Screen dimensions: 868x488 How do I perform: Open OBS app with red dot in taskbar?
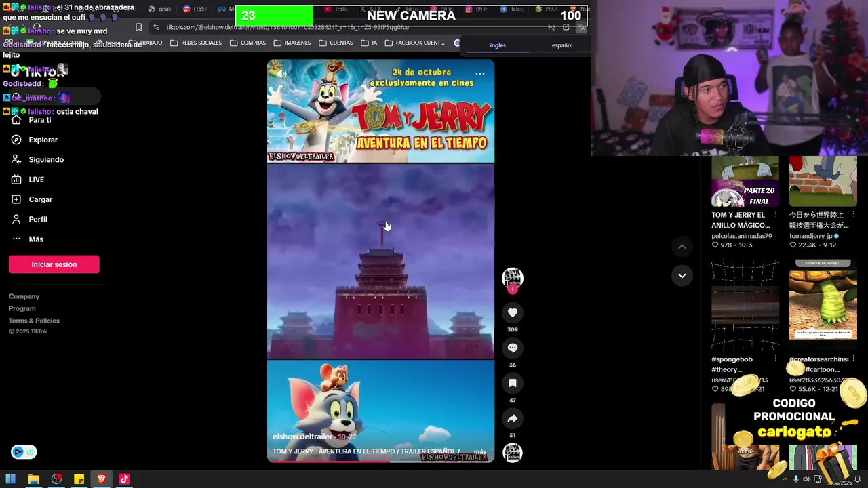[56, 479]
